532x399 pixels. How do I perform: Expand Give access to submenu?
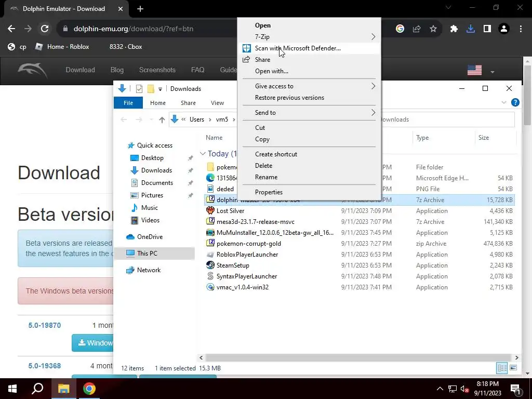(x=309, y=86)
